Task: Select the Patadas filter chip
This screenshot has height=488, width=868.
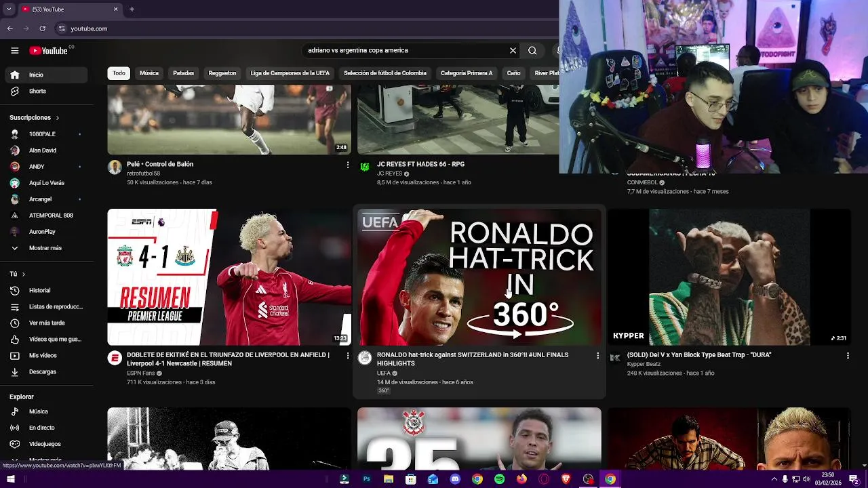Action: click(x=183, y=73)
